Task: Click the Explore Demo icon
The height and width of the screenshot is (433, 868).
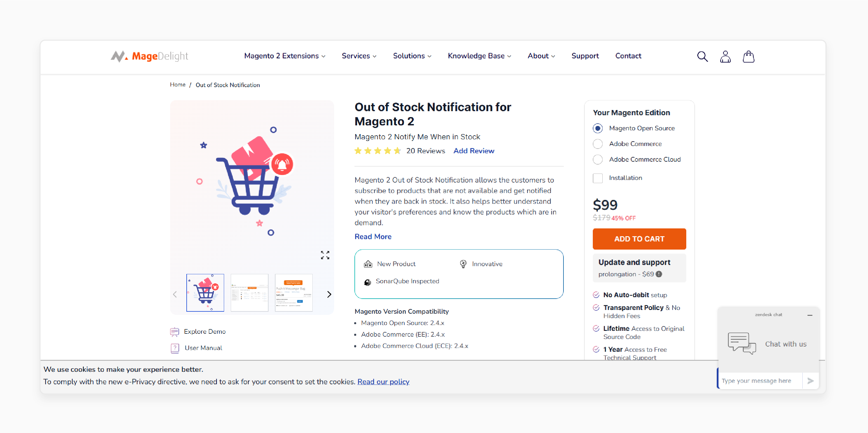Action: point(174,332)
